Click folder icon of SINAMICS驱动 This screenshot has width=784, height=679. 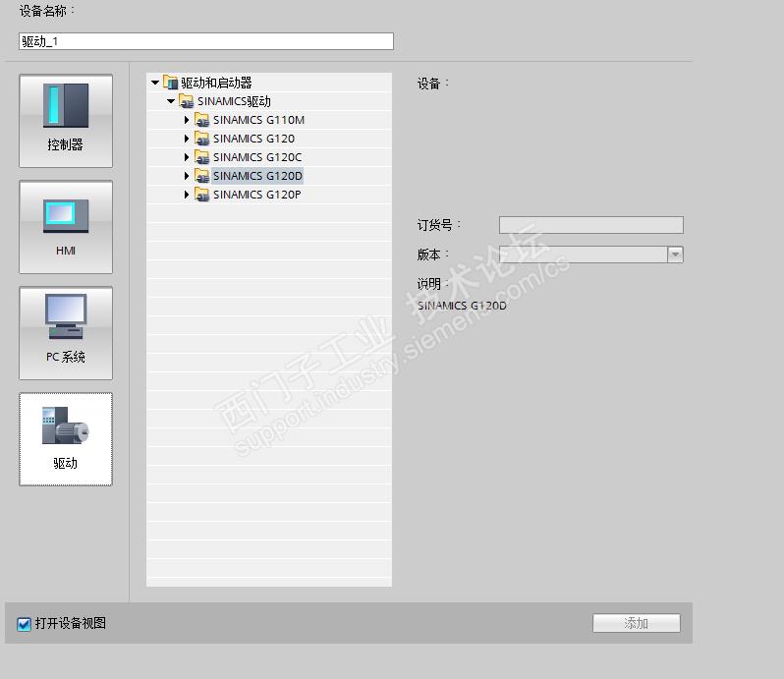pos(186,101)
